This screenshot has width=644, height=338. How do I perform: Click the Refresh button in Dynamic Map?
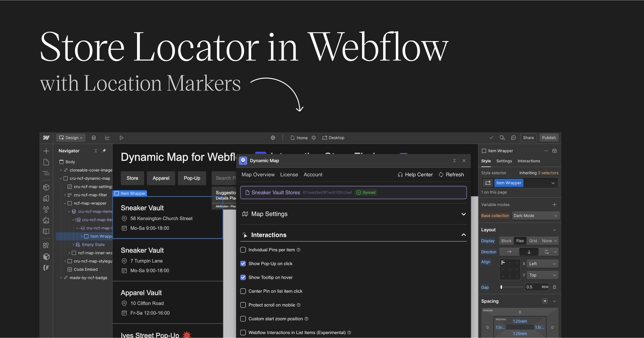coord(451,175)
